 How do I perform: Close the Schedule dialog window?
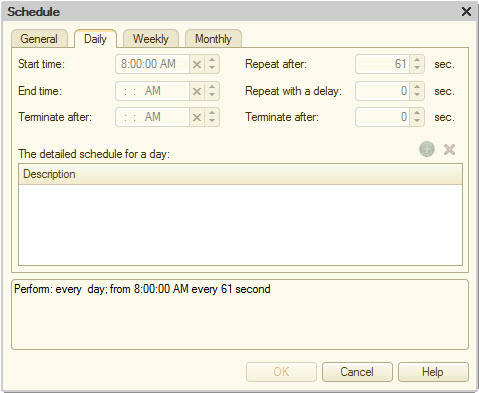[x=466, y=12]
